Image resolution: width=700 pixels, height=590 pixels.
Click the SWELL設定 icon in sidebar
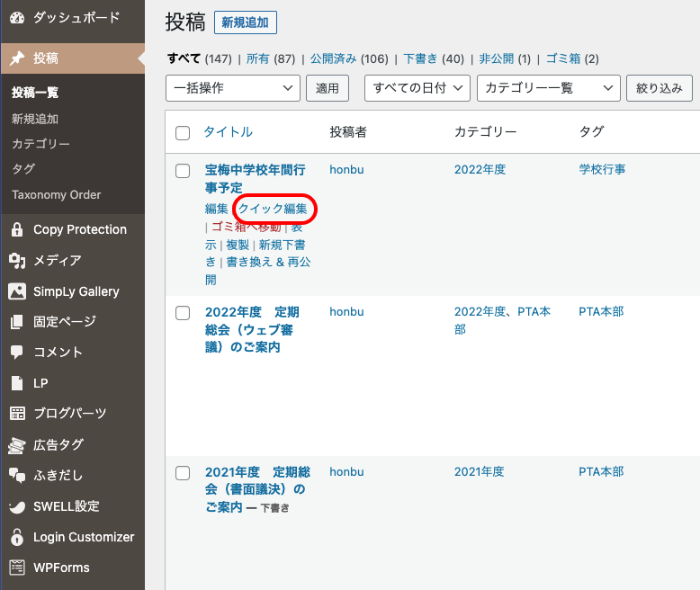point(16,506)
